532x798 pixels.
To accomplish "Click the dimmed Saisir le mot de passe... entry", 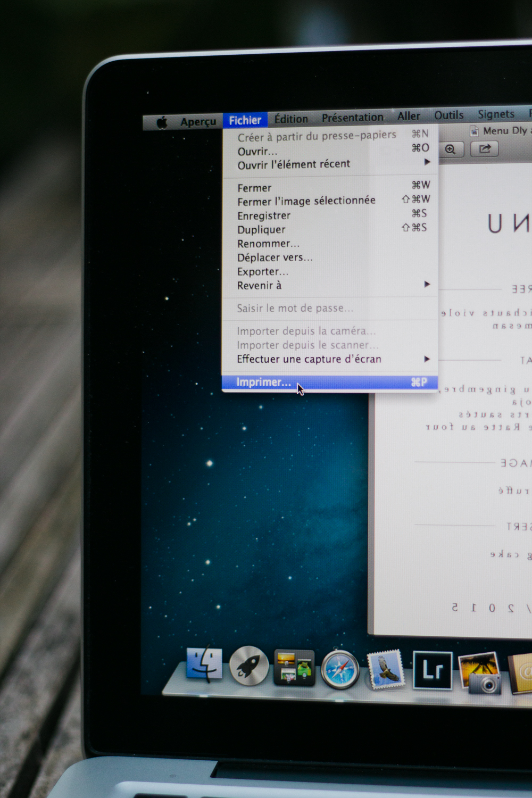I will (x=330, y=308).
